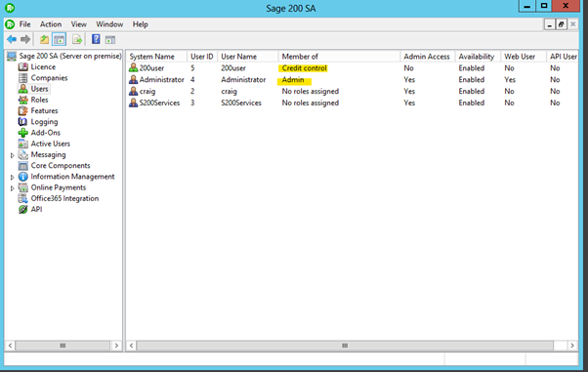
Task: Sort by User Name column header
Action: 248,57
